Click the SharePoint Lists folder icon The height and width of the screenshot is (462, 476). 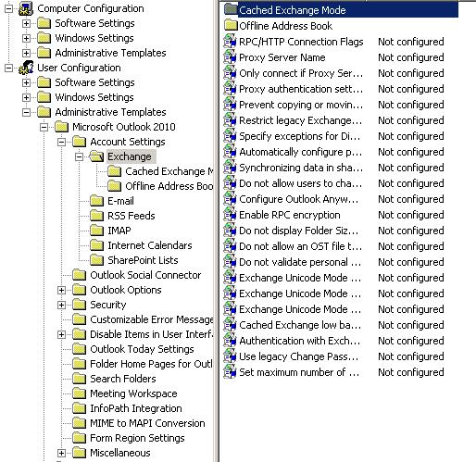click(96, 260)
